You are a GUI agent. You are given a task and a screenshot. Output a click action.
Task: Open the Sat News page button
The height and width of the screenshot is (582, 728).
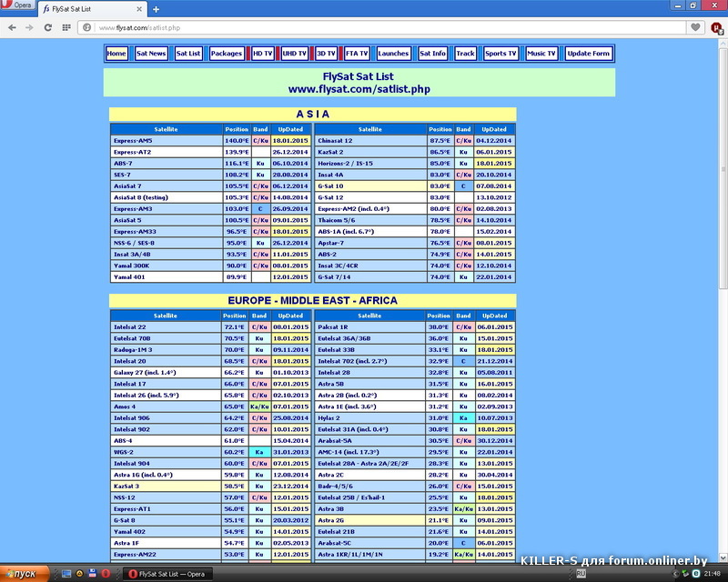[151, 54]
